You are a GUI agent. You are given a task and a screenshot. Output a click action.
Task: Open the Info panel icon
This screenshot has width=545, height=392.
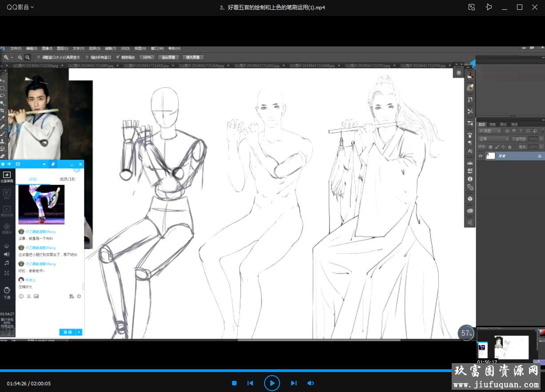coord(470,179)
